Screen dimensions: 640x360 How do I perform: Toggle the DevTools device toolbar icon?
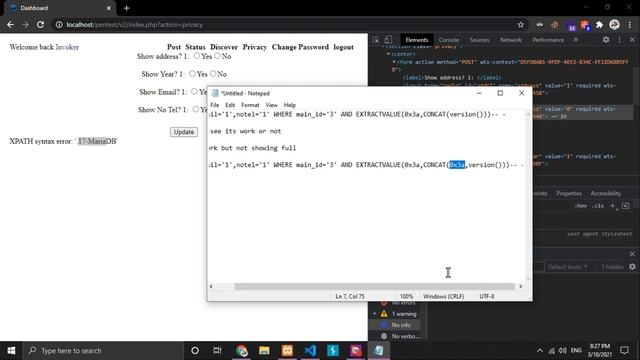pos(388,40)
